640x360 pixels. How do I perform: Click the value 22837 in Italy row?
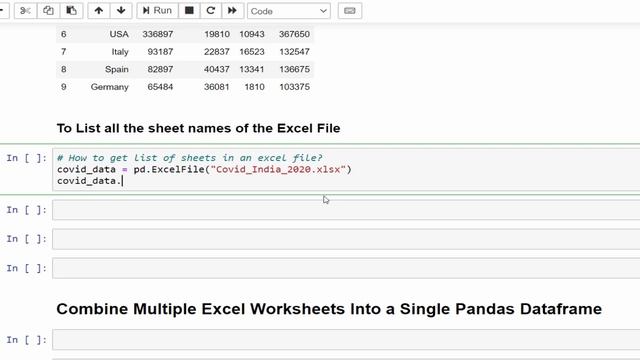(x=217, y=51)
